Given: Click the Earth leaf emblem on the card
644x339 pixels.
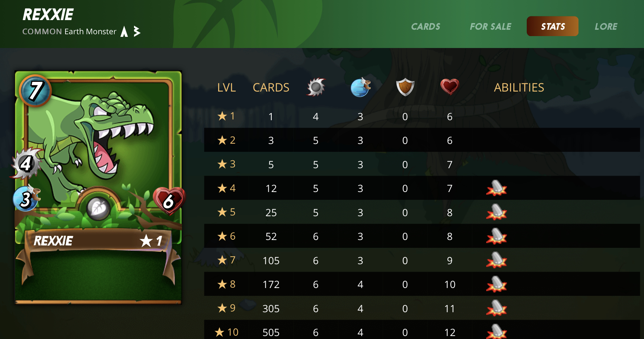Looking at the screenshot, I should 98,208.
